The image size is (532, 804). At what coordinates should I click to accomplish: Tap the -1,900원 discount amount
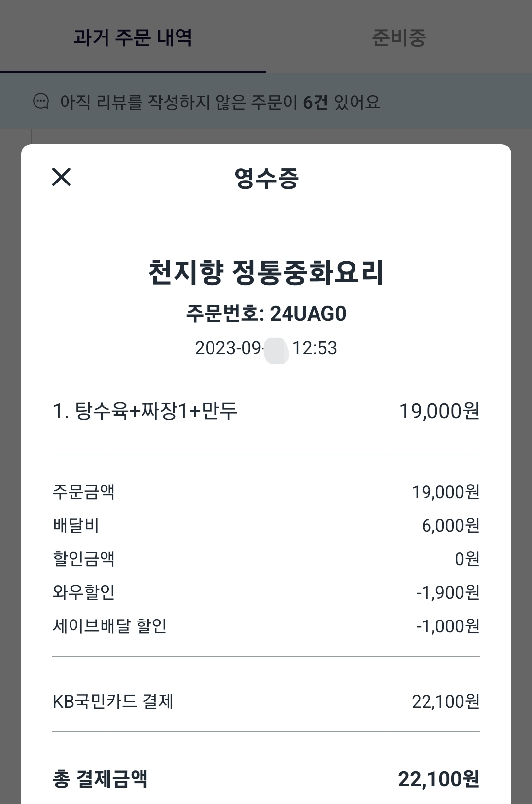pos(448,592)
